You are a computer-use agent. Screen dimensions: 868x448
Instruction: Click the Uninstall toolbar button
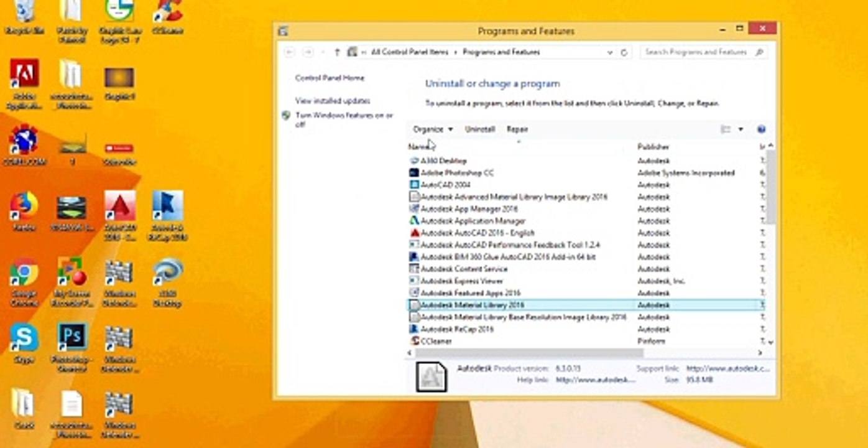480,129
